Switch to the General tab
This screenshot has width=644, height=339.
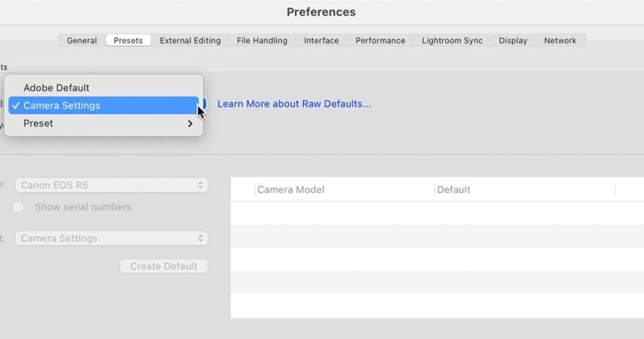(82, 41)
